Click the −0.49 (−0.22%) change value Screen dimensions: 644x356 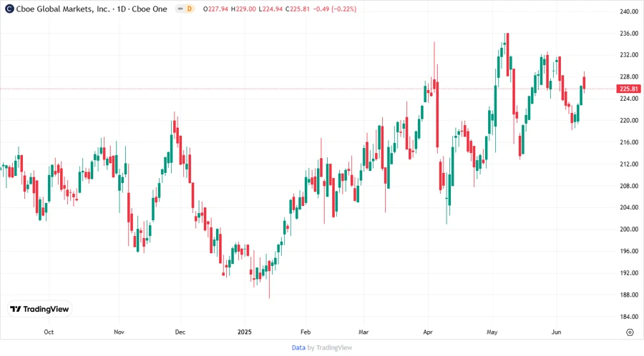point(334,9)
